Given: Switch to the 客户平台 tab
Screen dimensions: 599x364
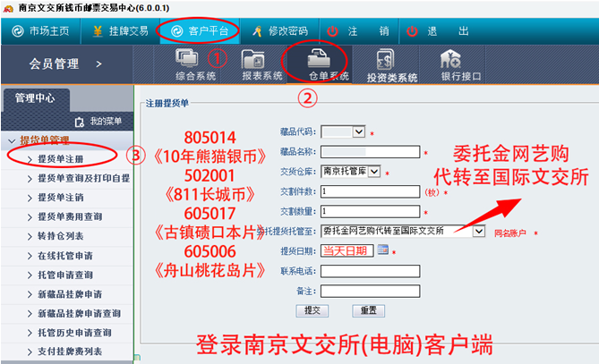Looking at the screenshot, I should (200, 31).
